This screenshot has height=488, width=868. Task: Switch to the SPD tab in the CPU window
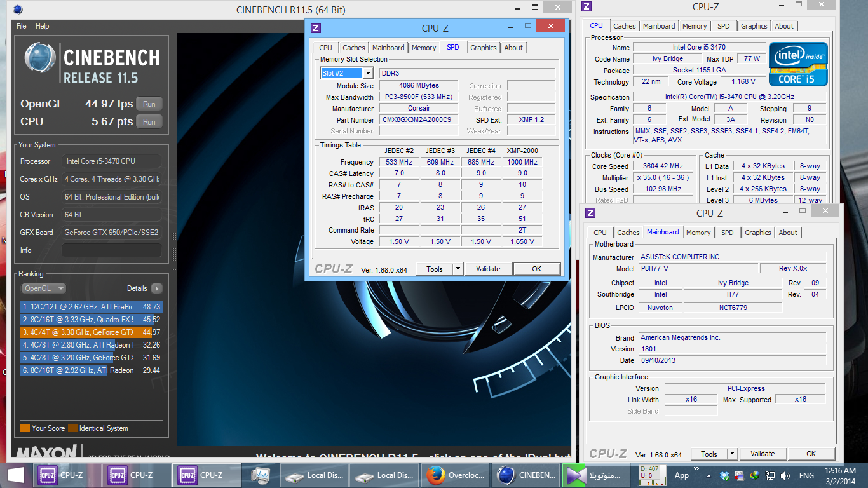pyautogui.click(x=724, y=26)
